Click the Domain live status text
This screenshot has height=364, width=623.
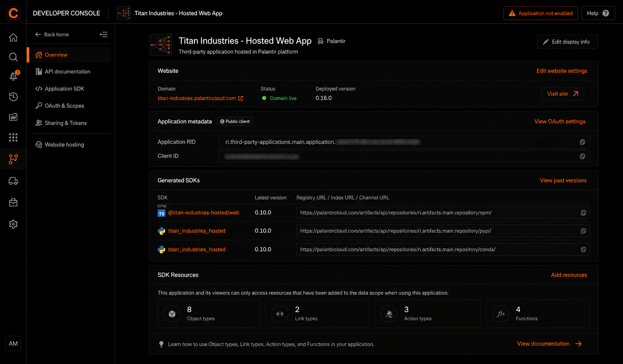pos(283,98)
